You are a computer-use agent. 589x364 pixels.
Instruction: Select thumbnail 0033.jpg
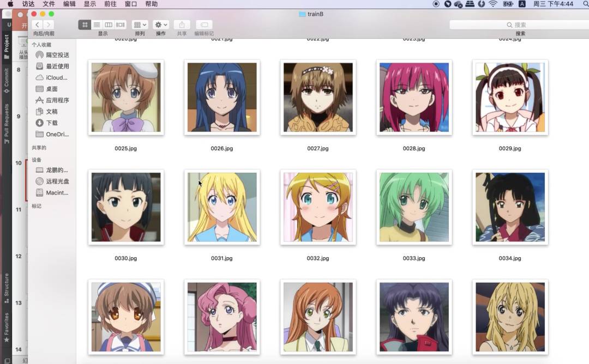[414, 207]
